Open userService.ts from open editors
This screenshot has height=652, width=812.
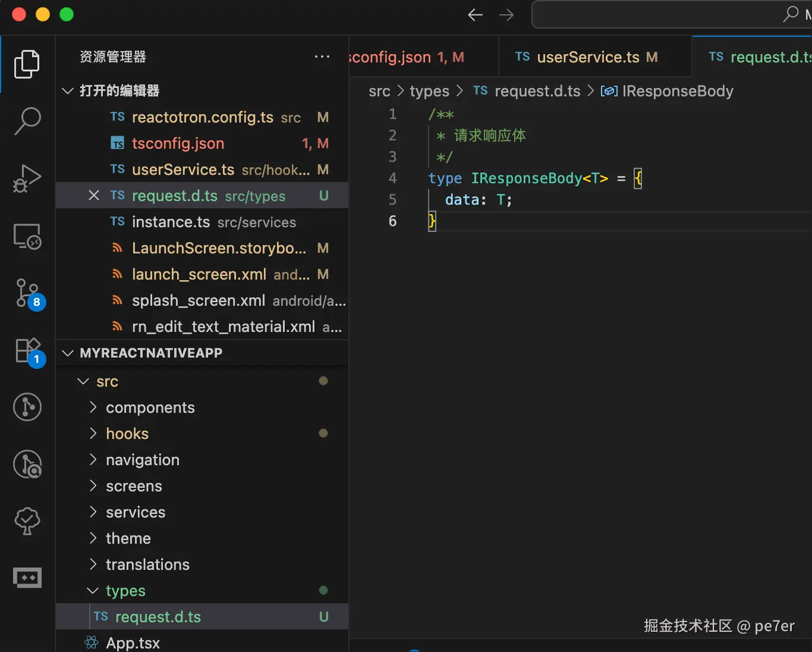coord(202,170)
